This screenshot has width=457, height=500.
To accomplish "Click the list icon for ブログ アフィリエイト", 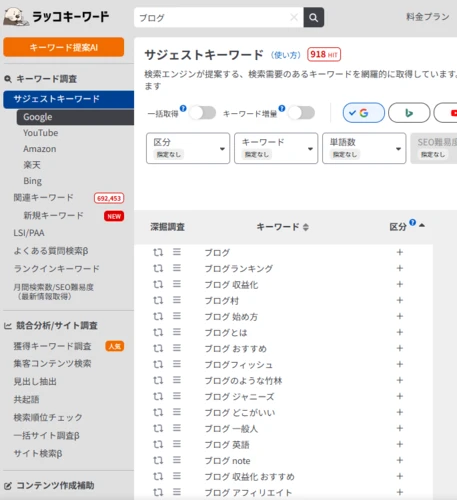I will click(177, 492).
